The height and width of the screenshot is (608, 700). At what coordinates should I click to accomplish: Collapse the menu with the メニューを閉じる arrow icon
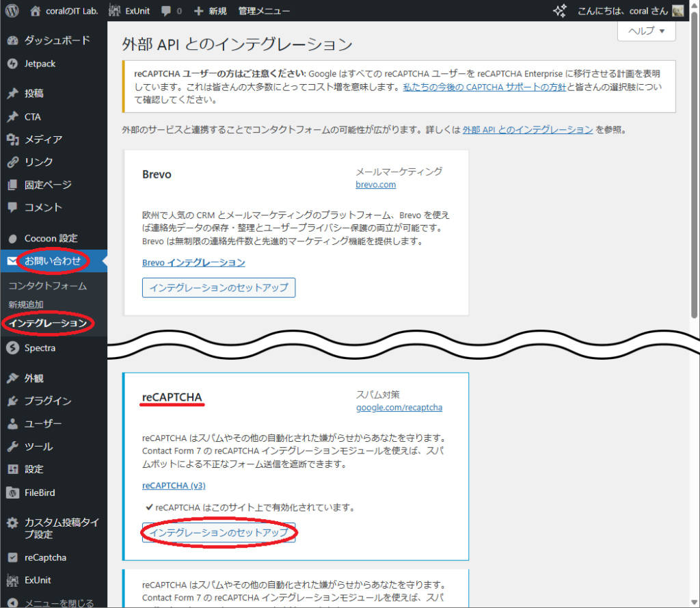12,603
